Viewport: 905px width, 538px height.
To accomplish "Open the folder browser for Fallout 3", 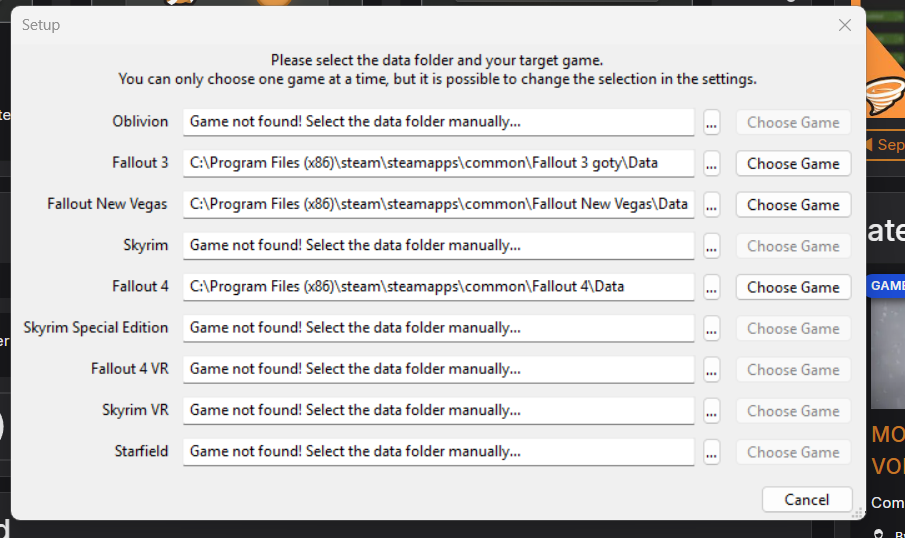I will point(712,164).
